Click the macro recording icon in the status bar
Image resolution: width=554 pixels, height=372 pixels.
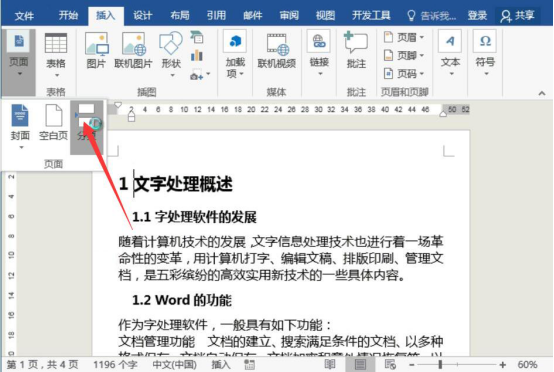coord(249,364)
